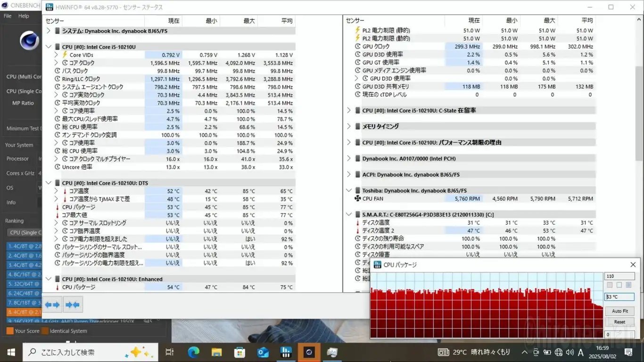This screenshot has width=644, height=362.
Task: Select the orange 8. 4C/8T ranking row
Action: [x=24, y=312]
